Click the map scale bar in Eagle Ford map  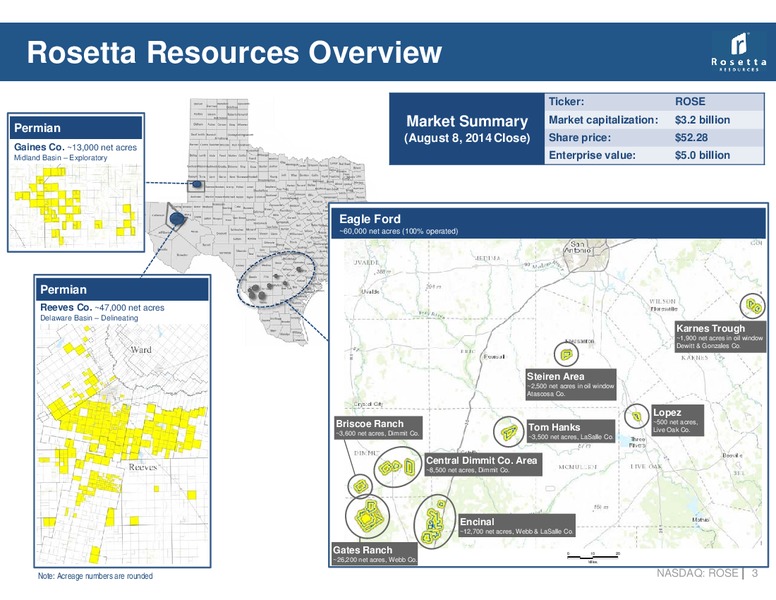pyautogui.click(x=593, y=557)
